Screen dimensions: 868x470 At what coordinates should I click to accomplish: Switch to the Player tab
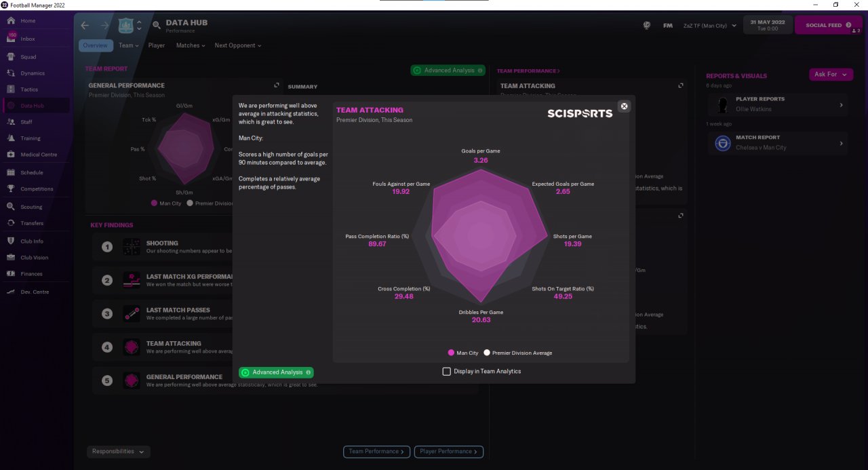click(x=157, y=45)
